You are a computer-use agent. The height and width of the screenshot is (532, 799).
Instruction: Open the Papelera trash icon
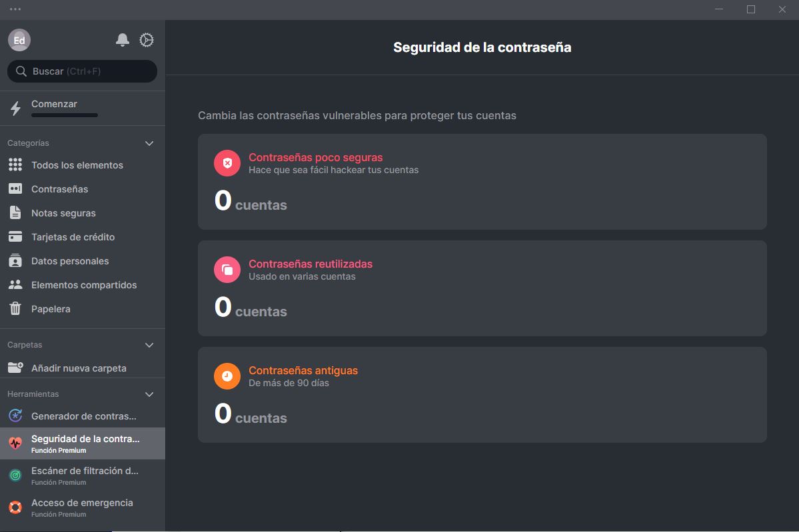pyautogui.click(x=15, y=308)
